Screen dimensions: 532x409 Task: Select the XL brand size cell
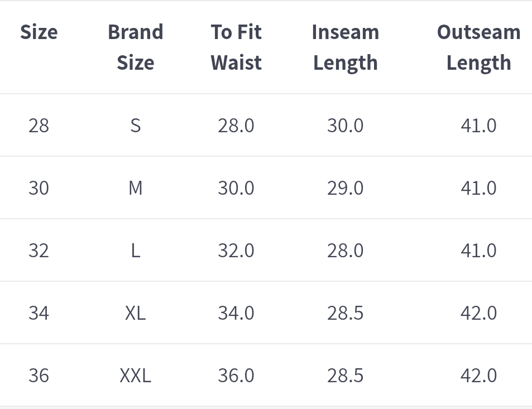135,313
